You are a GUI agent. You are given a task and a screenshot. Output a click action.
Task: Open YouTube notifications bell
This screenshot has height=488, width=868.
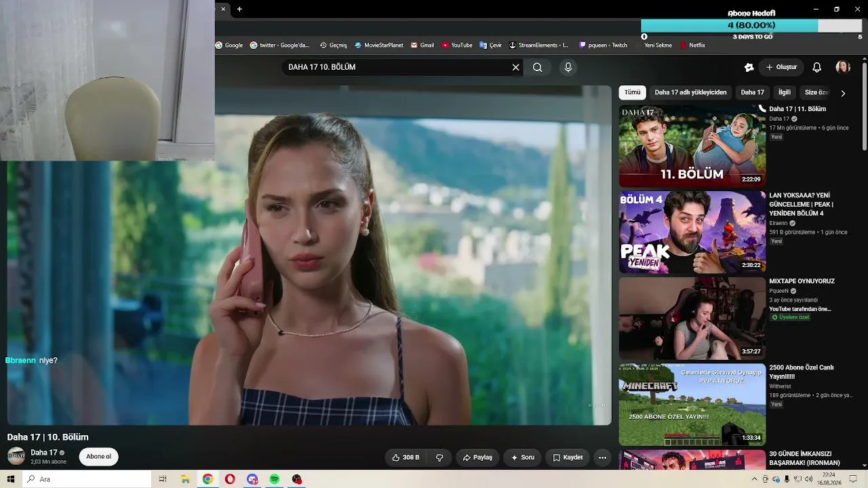817,67
